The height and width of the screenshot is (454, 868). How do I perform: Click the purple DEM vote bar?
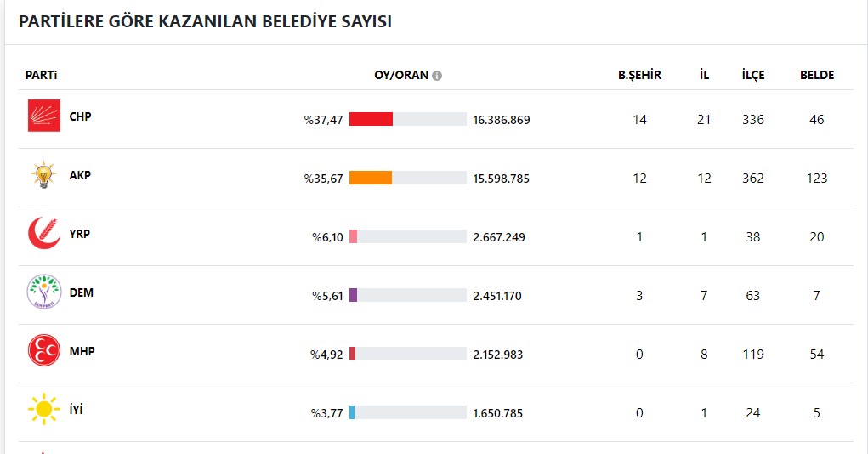point(354,296)
